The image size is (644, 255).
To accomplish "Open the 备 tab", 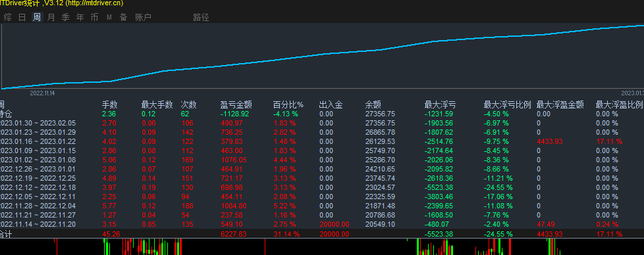I will tap(123, 17).
